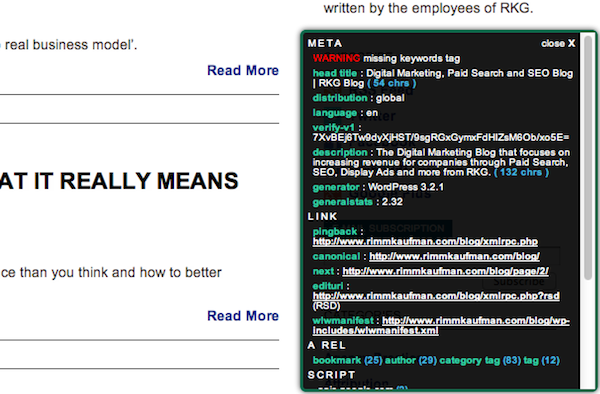Click the '( 132 chrs )' count
This screenshot has height=394, width=600.
521,172
